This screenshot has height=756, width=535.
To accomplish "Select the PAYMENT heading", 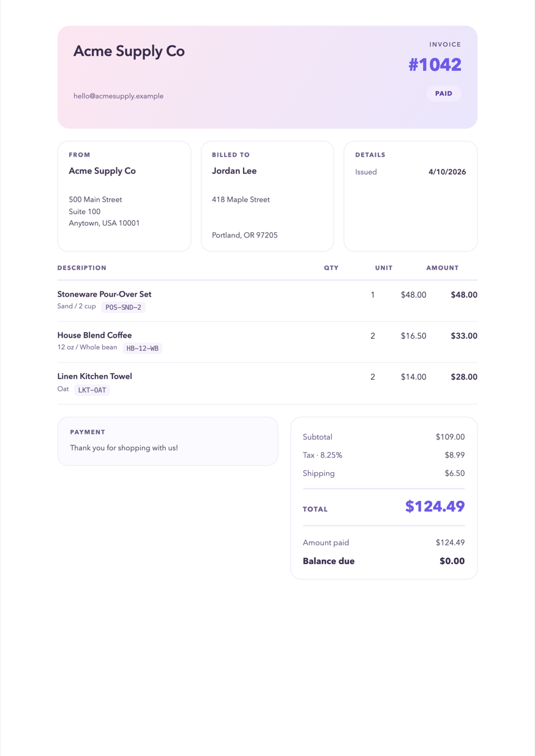I will click(88, 432).
